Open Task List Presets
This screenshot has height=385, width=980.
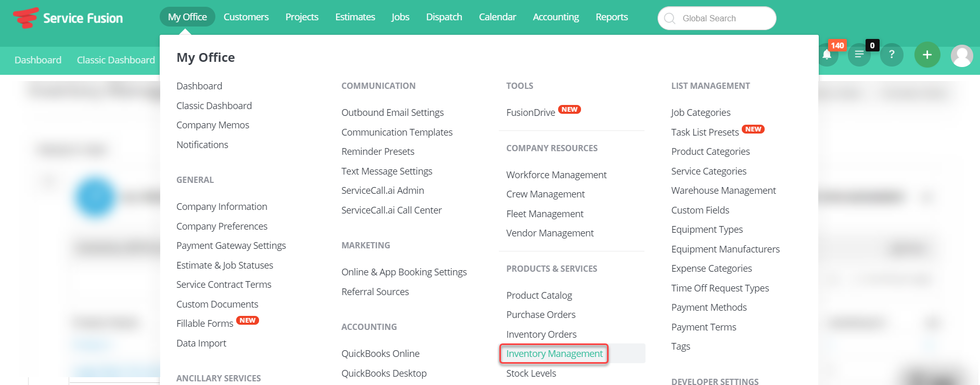(x=705, y=132)
